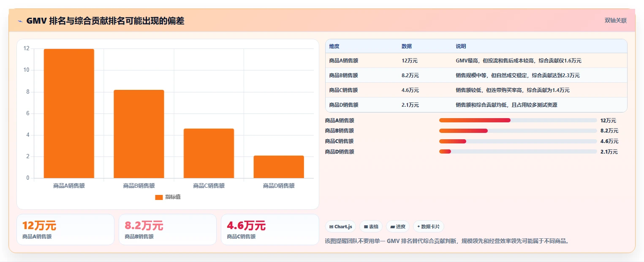644x262 pixels.
Task: Click the footer note starting 该图提醒团队
Action: 447,241
